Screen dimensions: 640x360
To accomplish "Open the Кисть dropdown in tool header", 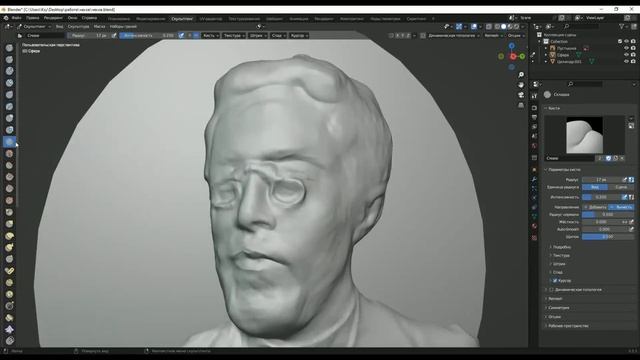I will (211, 36).
